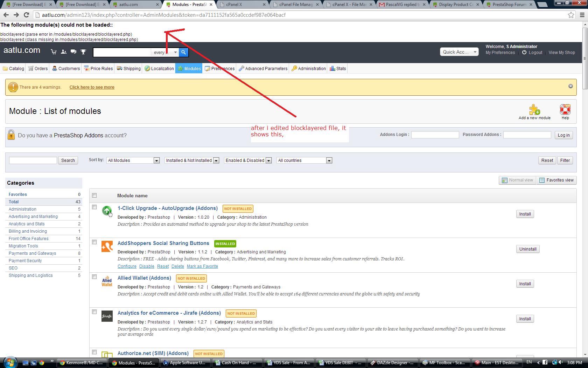Click the Addons Log in button
This screenshot has height=368, width=588.
point(563,135)
